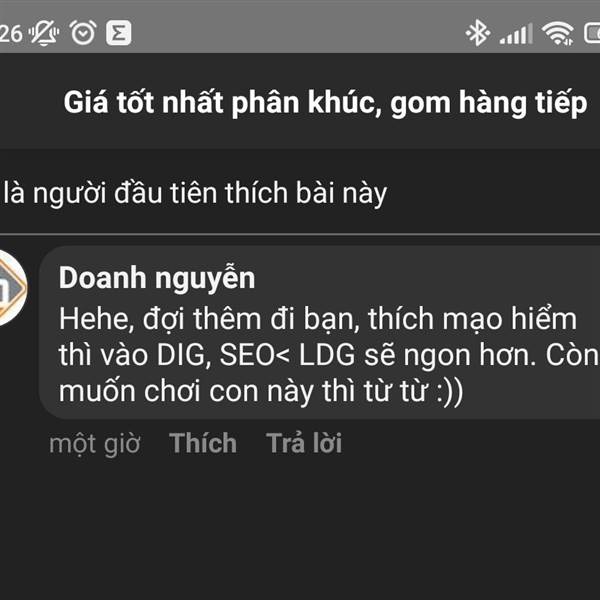Open Doanh nguyễn's profile avatar
This screenshot has height=600, width=600.
[11, 288]
